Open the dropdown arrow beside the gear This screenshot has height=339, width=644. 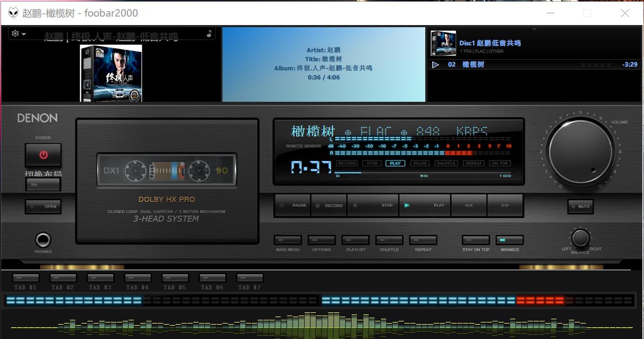(24, 34)
